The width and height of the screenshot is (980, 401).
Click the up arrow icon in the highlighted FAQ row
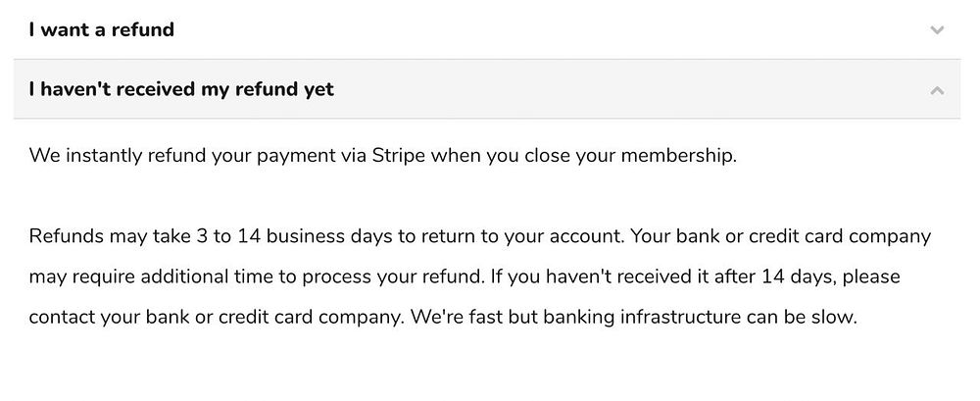937,90
